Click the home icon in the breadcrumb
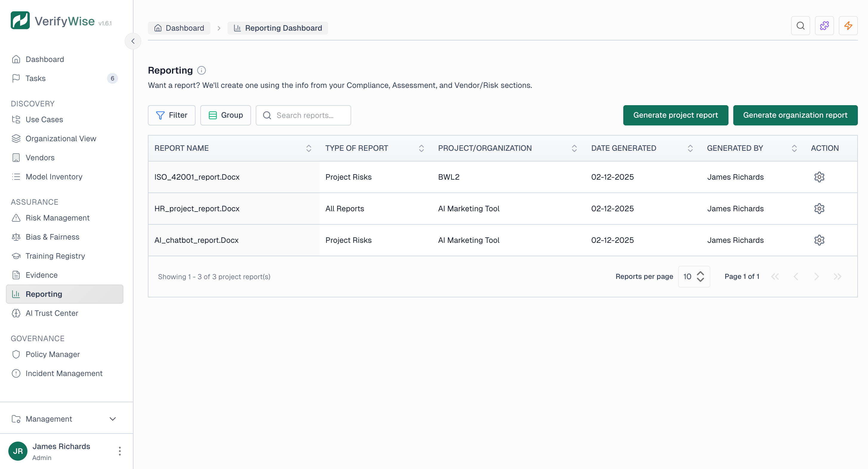The height and width of the screenshot is (469, 868). pyautogui.click(x=158, y=28)
